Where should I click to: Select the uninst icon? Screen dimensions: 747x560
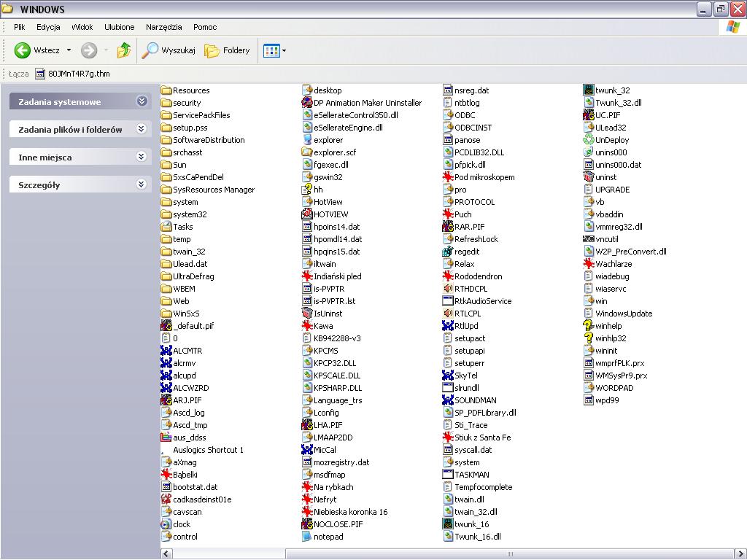point(589,177)
